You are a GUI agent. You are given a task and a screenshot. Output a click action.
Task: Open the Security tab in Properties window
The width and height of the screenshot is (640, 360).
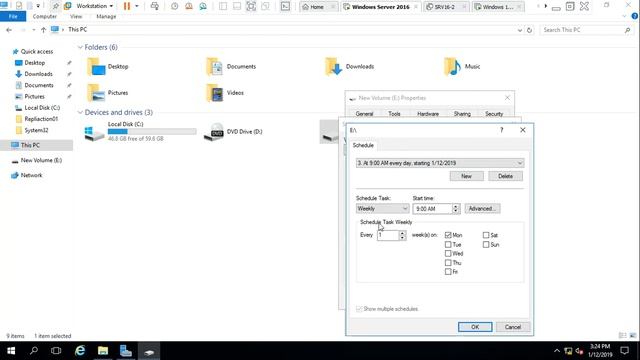(x=494, y=114)
